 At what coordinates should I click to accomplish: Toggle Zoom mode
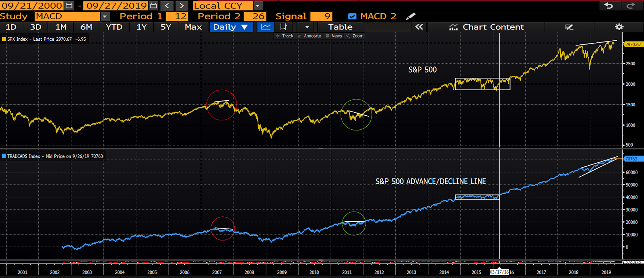355,36
